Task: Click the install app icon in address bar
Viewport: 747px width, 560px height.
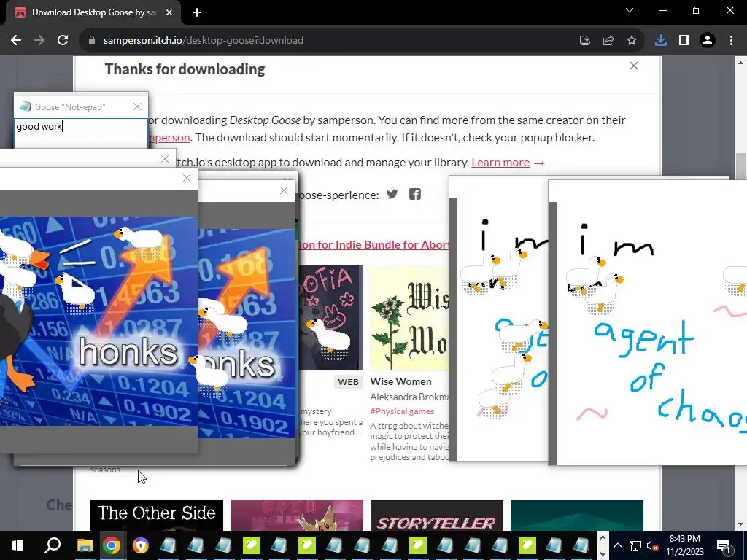Action: pyautogui.click(x=585, y=41)
